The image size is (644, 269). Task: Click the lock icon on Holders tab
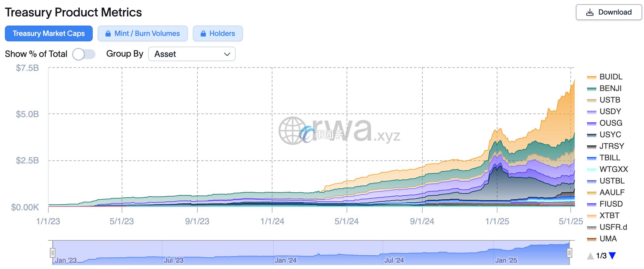(x=203, y=34)
